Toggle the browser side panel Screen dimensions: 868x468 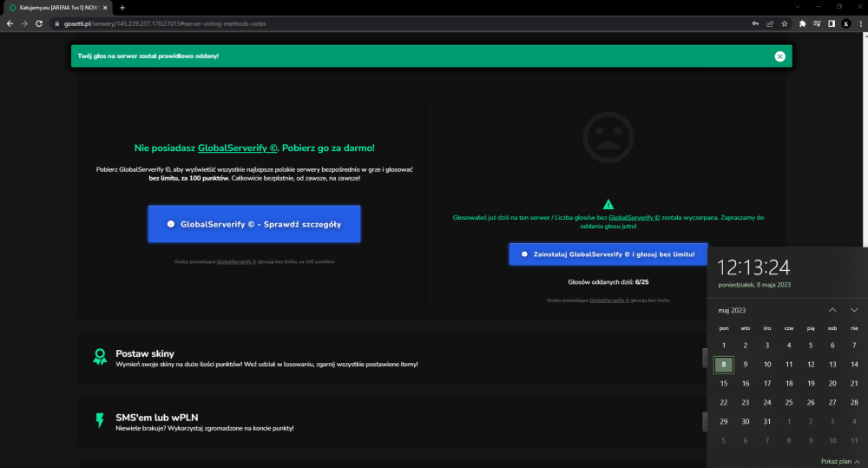tap(832, 23)
